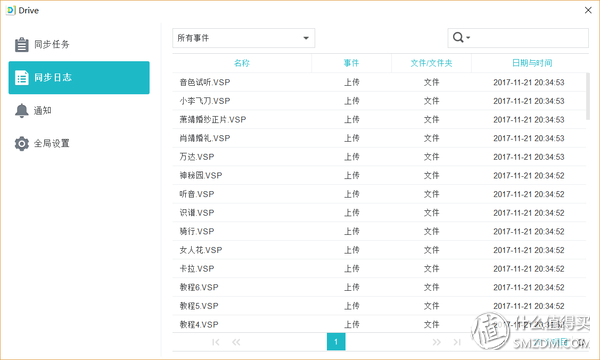Click the vertical scrollbar of log list
This screenshot has width=600, height=360.
click(588, 96)
